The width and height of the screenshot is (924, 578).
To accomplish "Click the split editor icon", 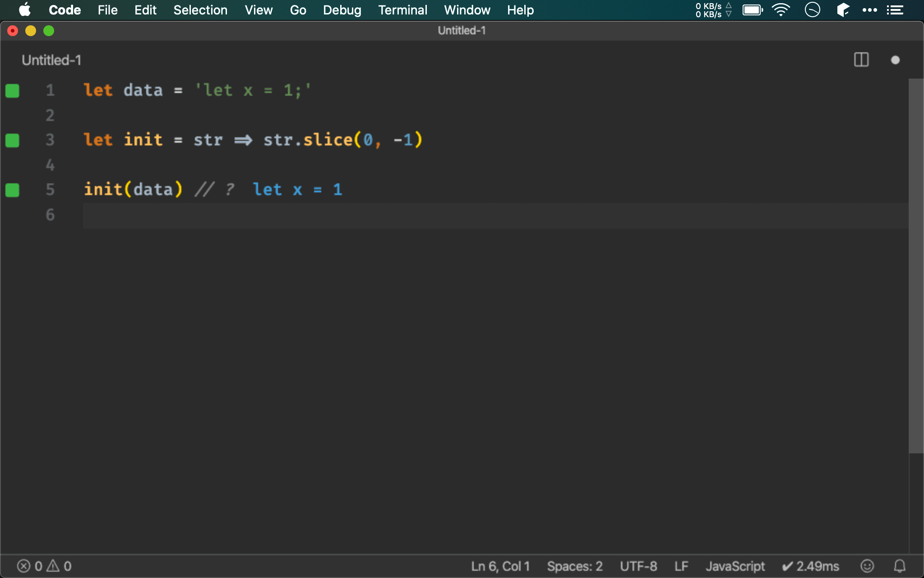I will pos(861,60).
